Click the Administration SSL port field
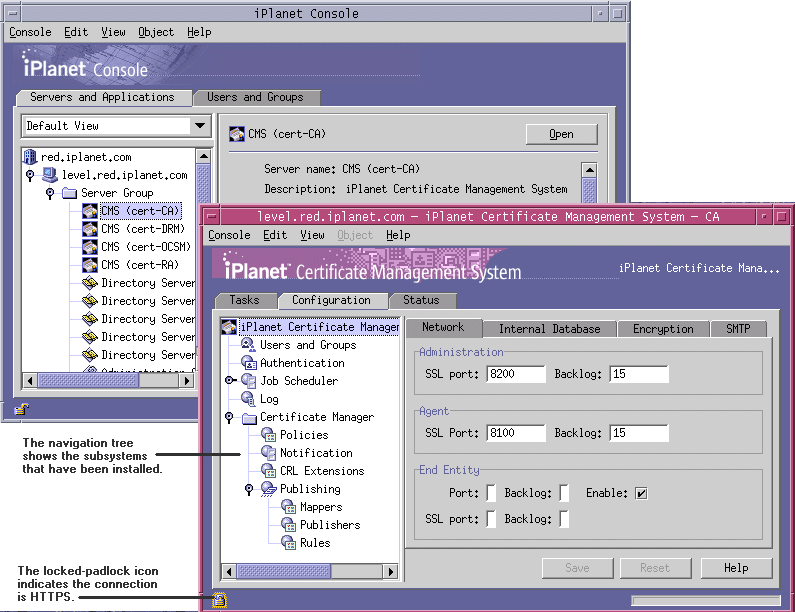 click(x=516, y=374)
